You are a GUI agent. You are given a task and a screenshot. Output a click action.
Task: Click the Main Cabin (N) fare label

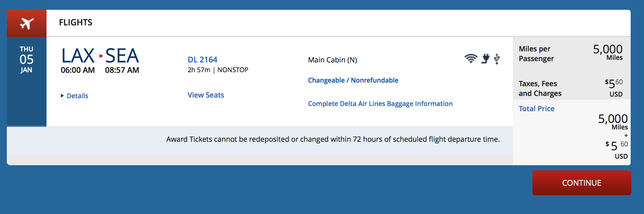pos(332,60)
